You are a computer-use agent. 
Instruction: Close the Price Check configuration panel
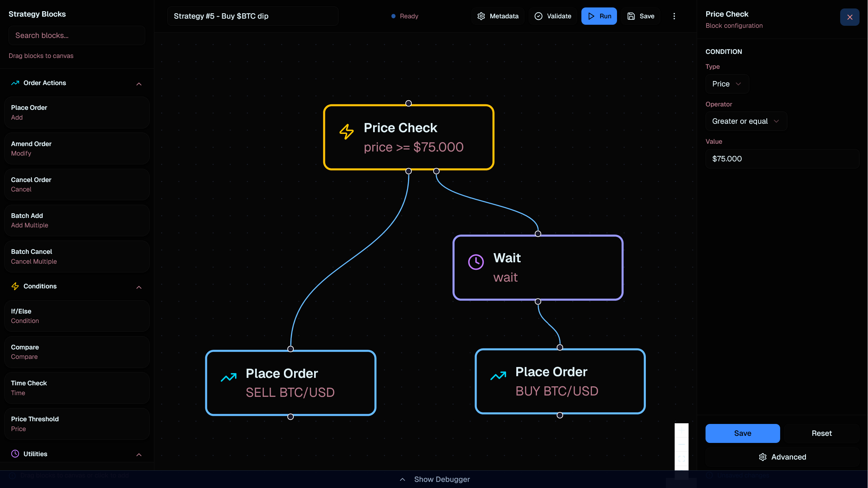click(849, 17)
